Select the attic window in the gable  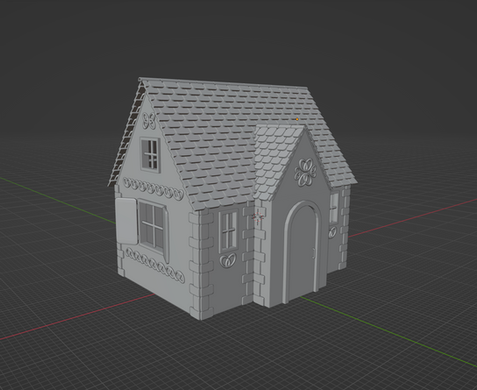click(150, 155)
